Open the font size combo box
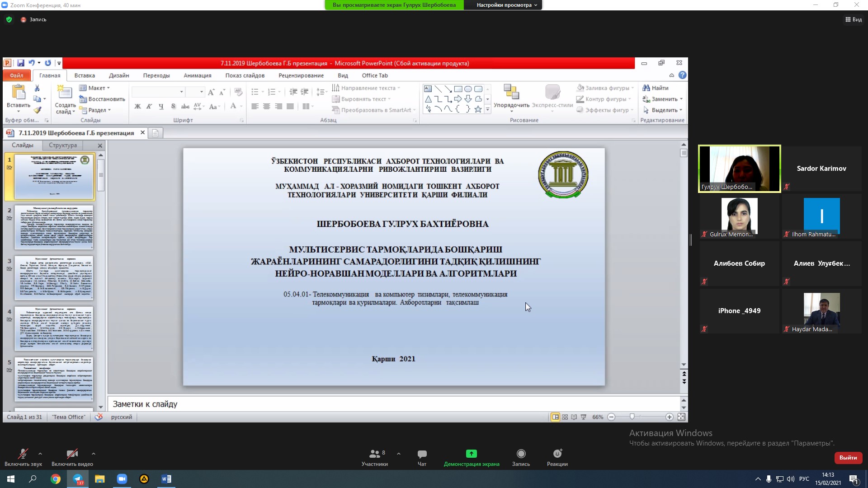Screen dimensions: 868x488 tap(195, 92)
